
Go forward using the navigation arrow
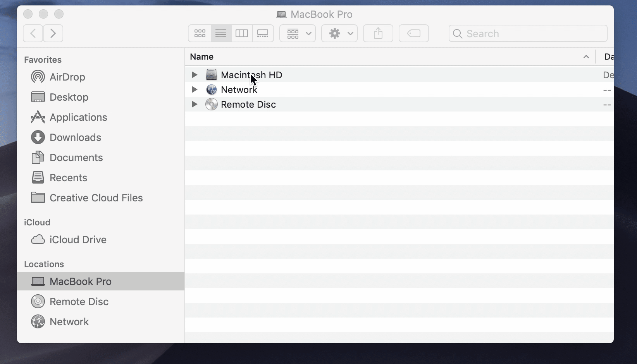pyautogui.click(x=53, y=33)
